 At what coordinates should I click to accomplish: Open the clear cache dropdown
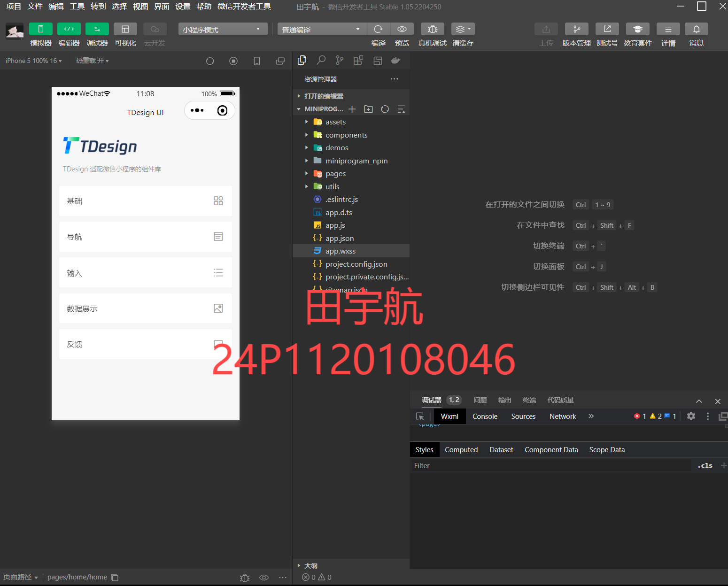(x=463, y=29)
